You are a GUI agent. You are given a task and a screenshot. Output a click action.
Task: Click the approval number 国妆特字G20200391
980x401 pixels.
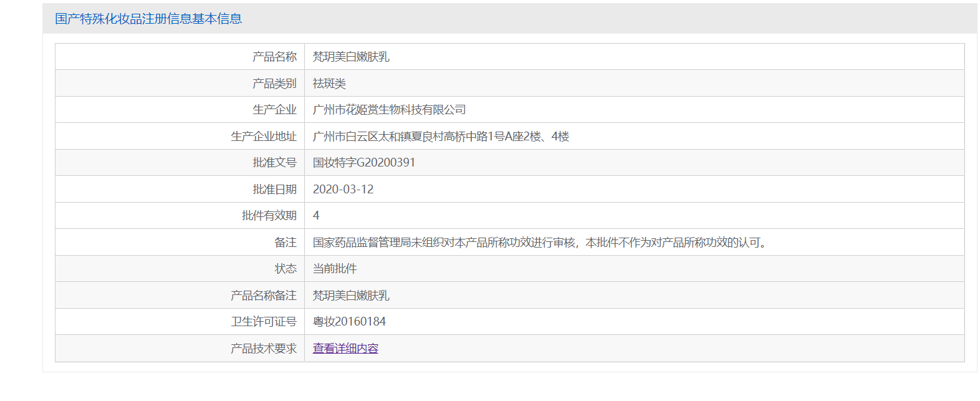tap(364, 163)
